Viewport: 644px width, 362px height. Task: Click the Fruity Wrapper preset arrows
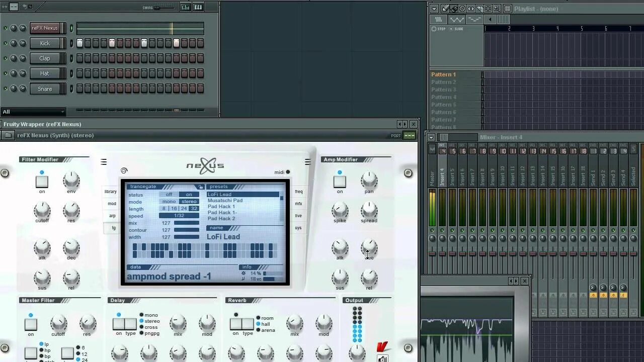[x=402, y=124]
